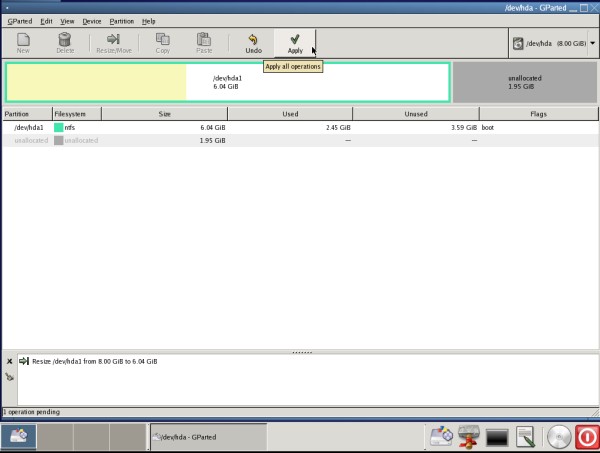The width and height of the screenshot is (600, 453).
Task: Click the unallocated gray color swatch
Action: [x=59, y=140]
